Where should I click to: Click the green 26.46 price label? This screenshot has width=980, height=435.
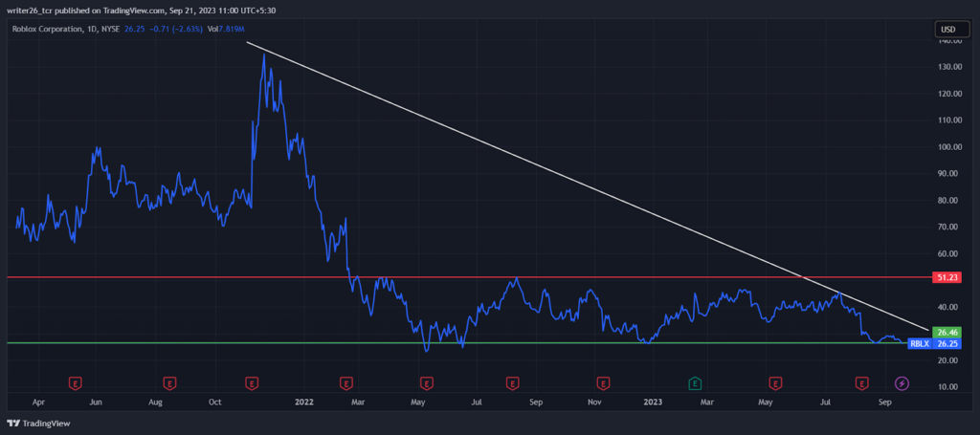point(946,332)
